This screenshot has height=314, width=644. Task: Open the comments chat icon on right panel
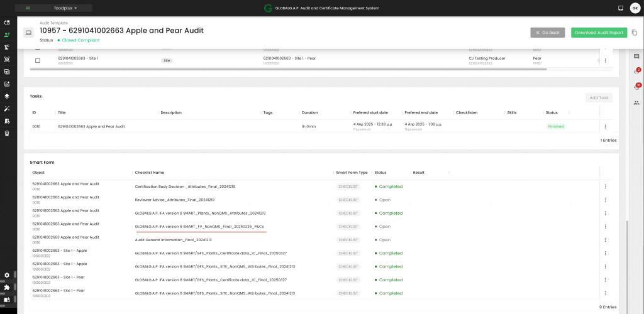[636, 57]
